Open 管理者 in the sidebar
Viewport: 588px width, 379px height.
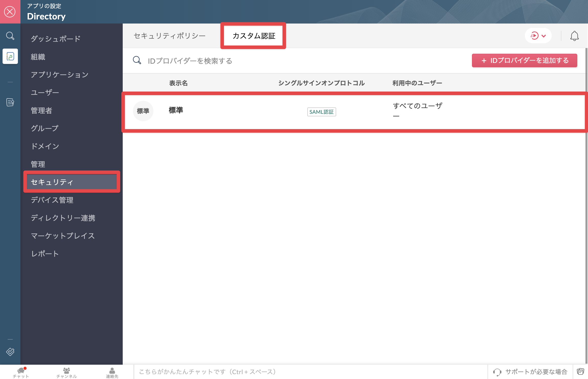tap(41, 110)
